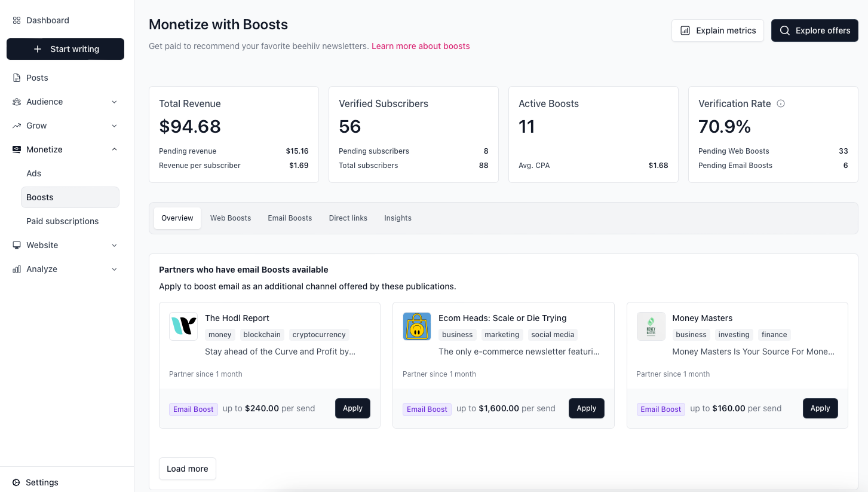
Task: Click the Website monitor icon
Action: pos(17,245)
